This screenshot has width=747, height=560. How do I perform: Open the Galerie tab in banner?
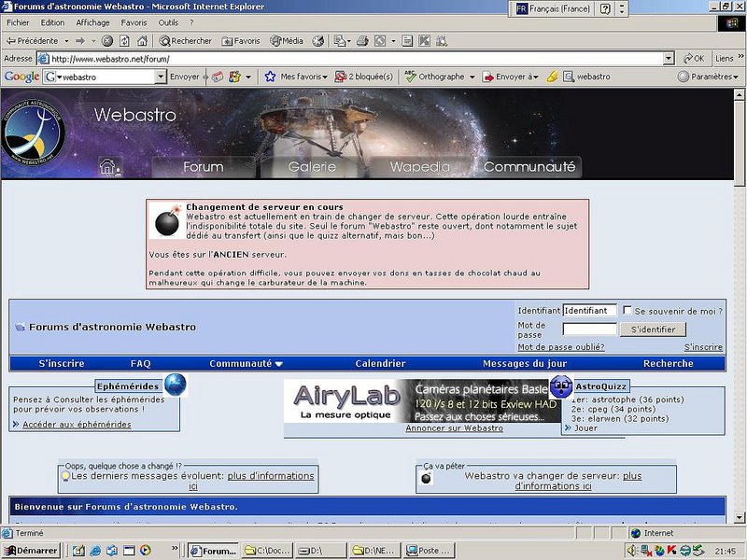point(312,167)
